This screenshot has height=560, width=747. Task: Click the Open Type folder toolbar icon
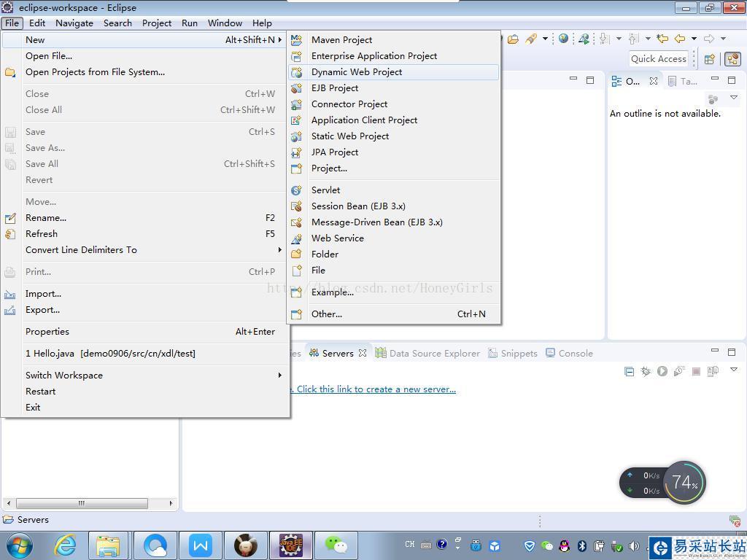pyautogui.click(x=513, y=39)
